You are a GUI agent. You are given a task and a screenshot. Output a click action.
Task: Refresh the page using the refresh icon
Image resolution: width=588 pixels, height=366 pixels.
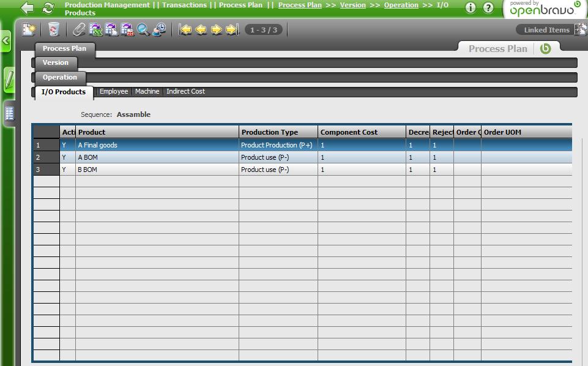tap(48, 8)
